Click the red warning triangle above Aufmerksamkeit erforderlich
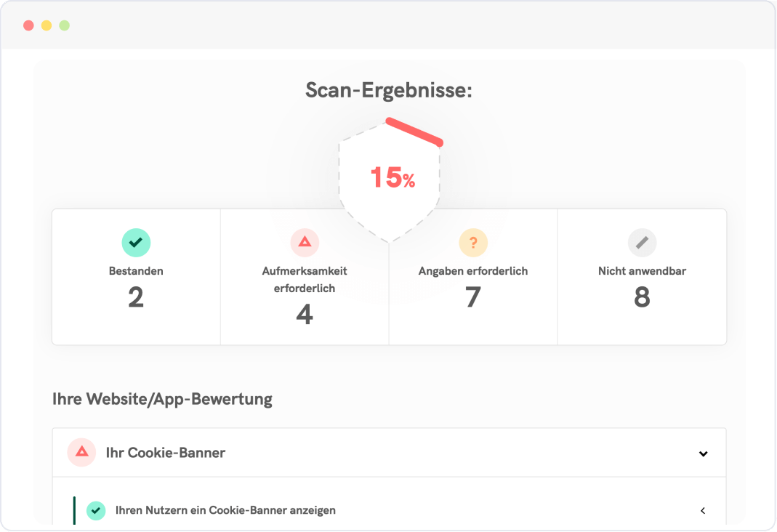 [x=305, y=243]
